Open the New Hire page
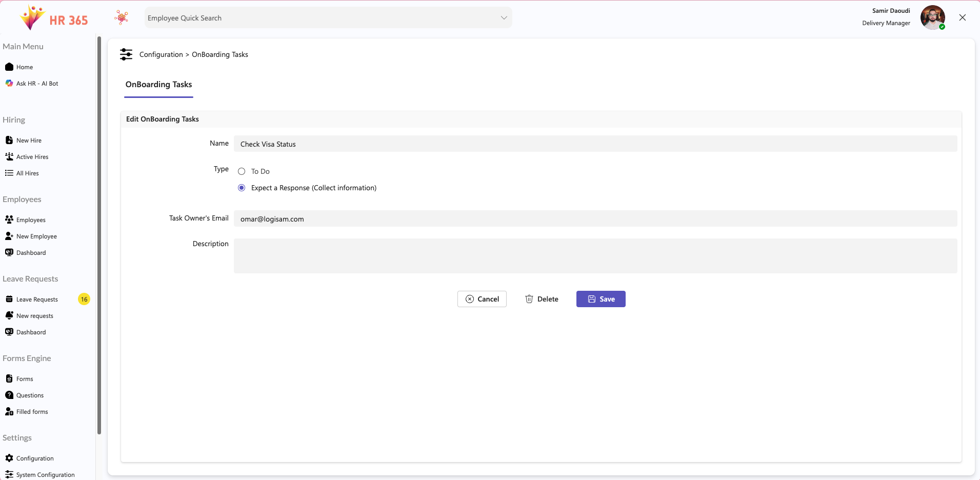 [x=28, y=139]
